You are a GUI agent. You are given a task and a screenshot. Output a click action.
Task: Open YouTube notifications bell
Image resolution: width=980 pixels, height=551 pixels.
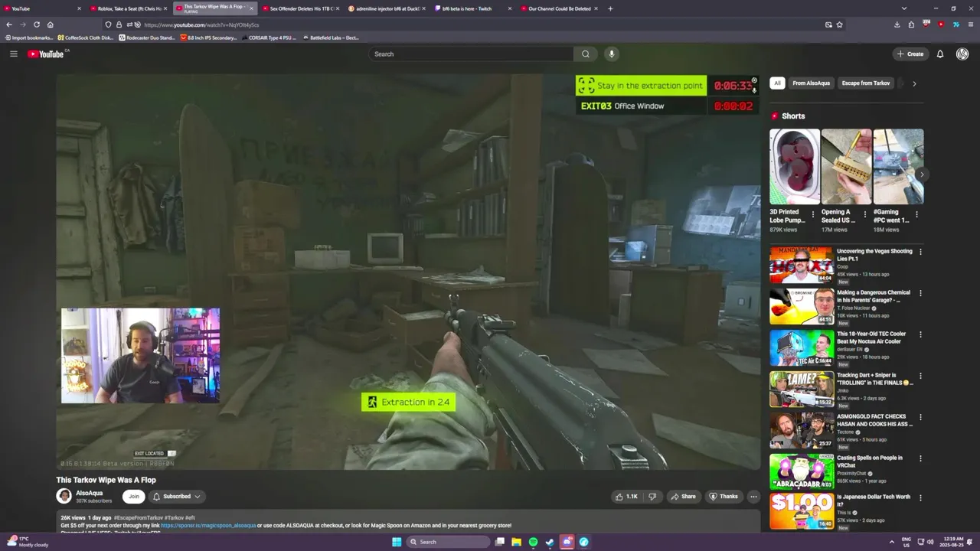(x=940, y=54)
